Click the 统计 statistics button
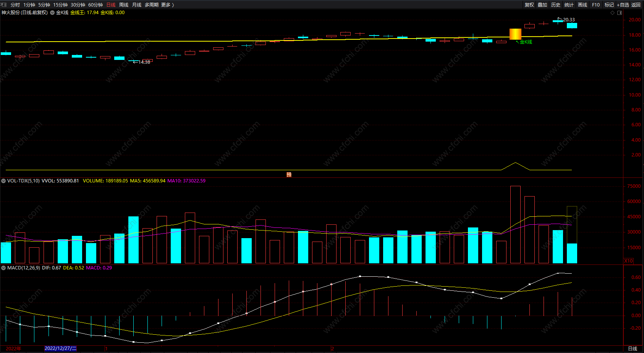The image size is (644, 353). tap(569, 5)
